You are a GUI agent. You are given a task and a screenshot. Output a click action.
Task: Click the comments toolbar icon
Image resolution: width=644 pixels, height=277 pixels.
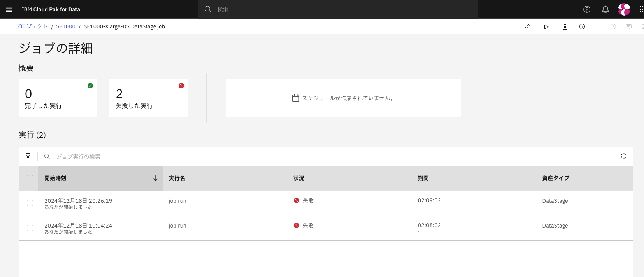(629, 26)
